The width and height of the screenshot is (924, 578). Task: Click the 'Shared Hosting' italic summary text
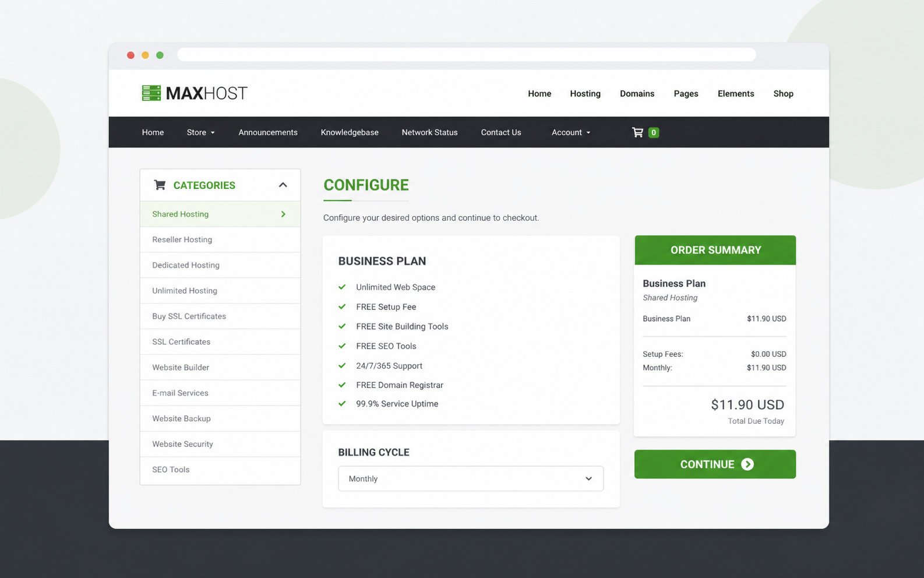point(670,298)
